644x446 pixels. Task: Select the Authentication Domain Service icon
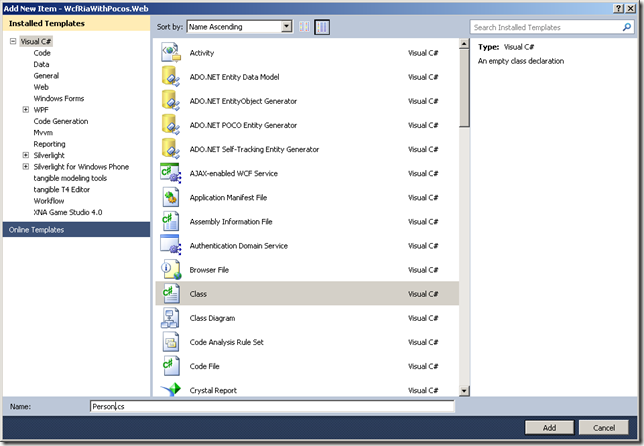click(171, 246)
